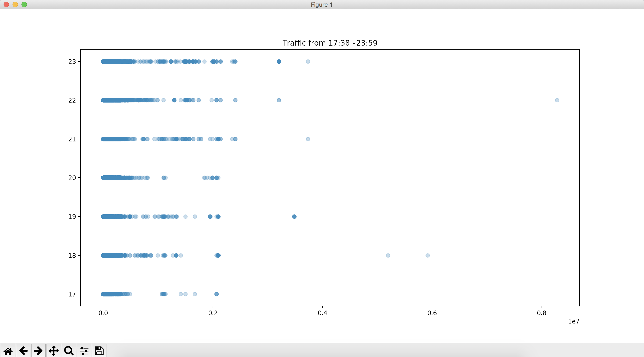The width and height of the screenshot is (644, 357).
Task: Click dark isolated point on row 19
Action: (294, 217)
